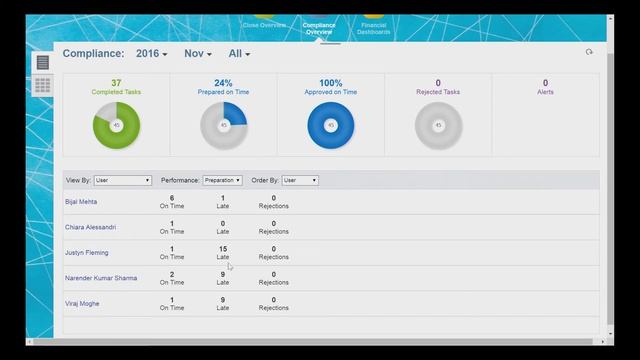
Task: Open Chiara Alessandri's user link
Action: point(90,227)
